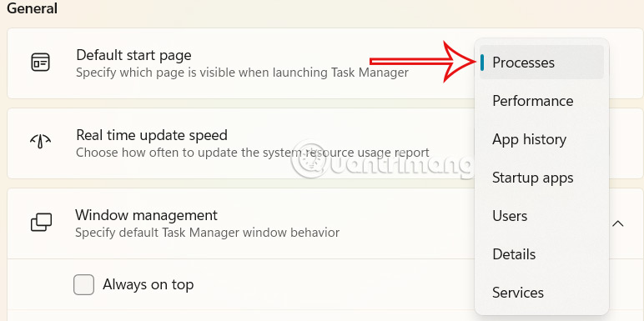Click the Window management overlapping windows icon
The width and height of the screenshot is (644, 321).
[x=42, y=222]
